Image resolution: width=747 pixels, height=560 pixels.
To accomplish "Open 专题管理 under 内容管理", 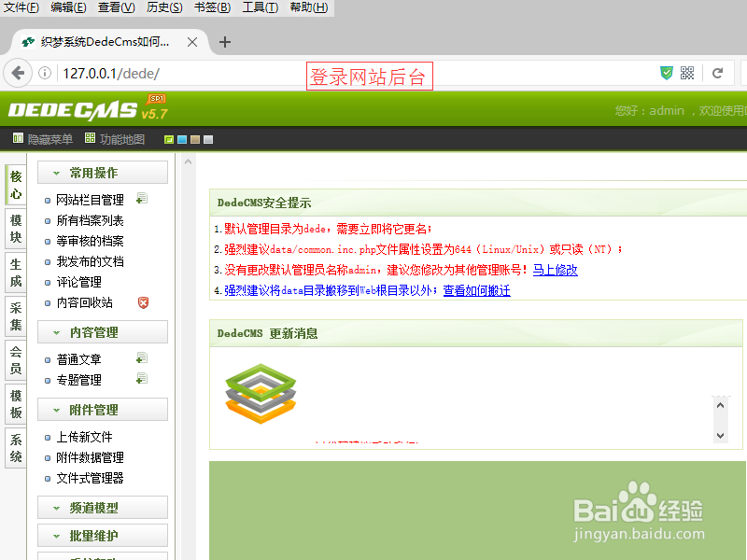I will point(79,380).
